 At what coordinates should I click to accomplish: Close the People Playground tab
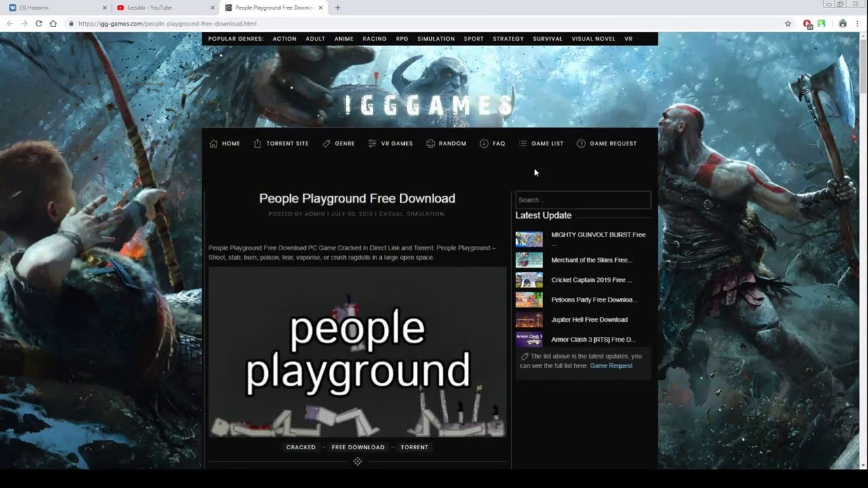[x=321, y=7]
